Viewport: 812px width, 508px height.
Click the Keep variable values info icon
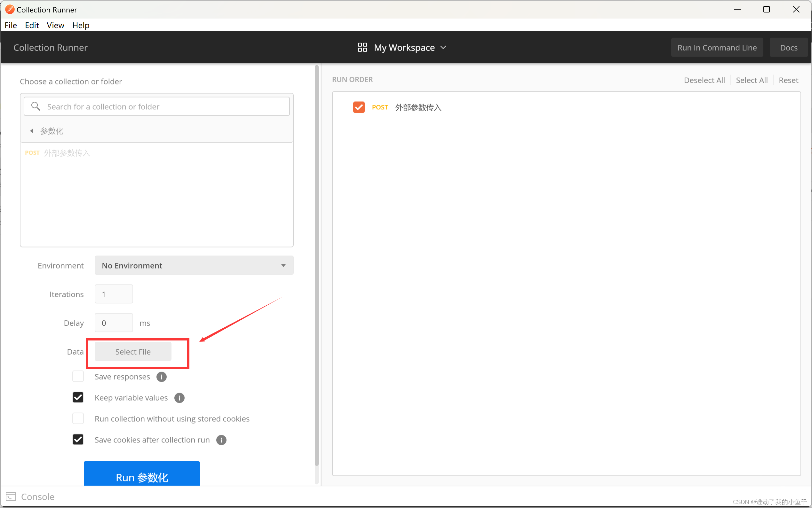(x=179, y=398)
